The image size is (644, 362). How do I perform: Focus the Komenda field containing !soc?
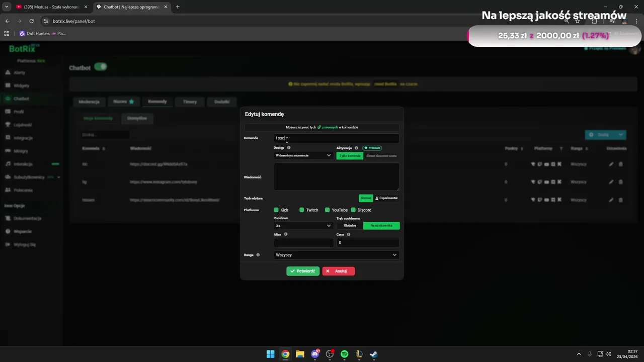tap(337, 138)
